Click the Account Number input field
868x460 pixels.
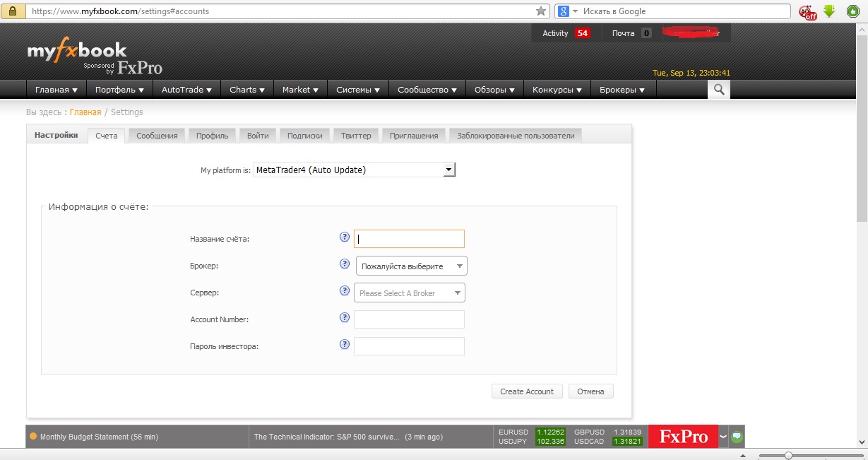click(x=409, y=319)
